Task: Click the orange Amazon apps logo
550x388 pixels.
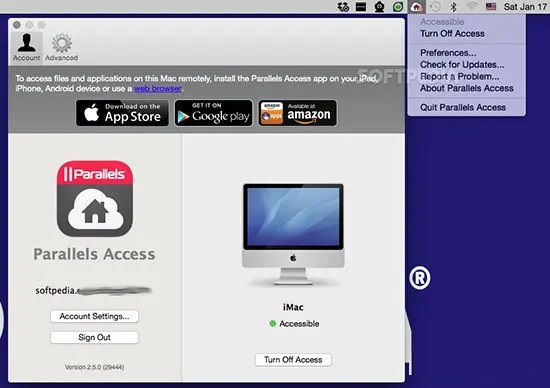Action: 272,113
